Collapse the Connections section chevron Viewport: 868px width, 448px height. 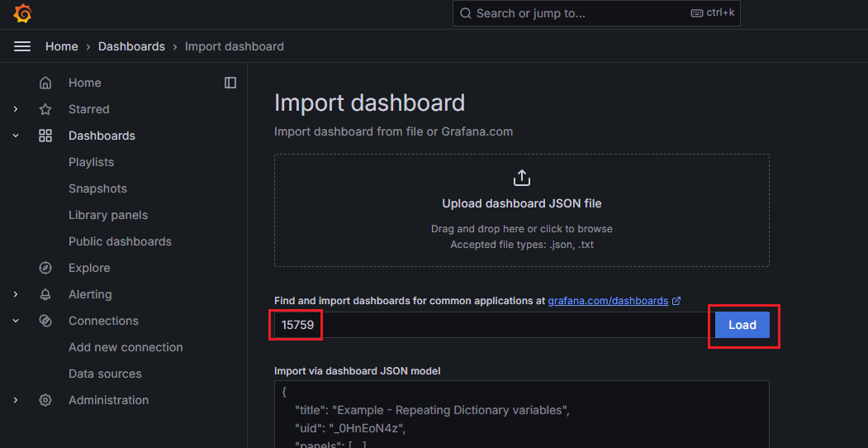tap(16, 322)
